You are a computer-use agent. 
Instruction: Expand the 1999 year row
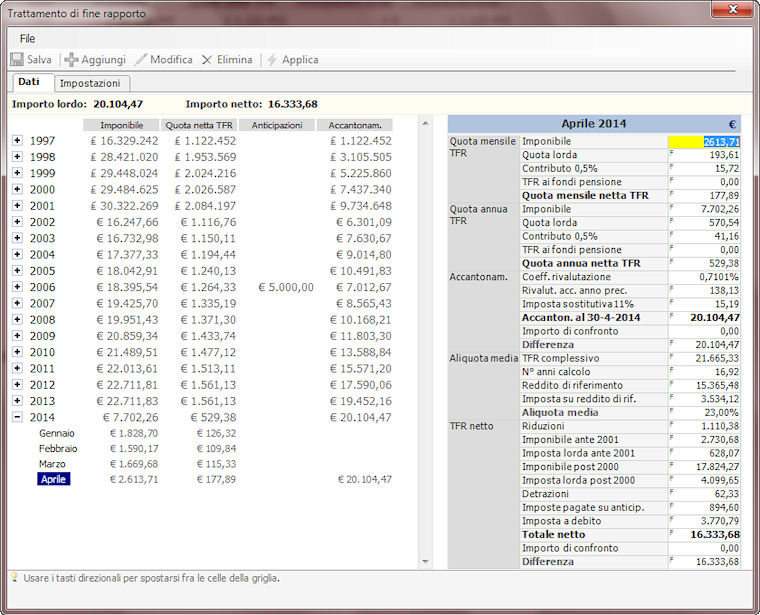17,173
